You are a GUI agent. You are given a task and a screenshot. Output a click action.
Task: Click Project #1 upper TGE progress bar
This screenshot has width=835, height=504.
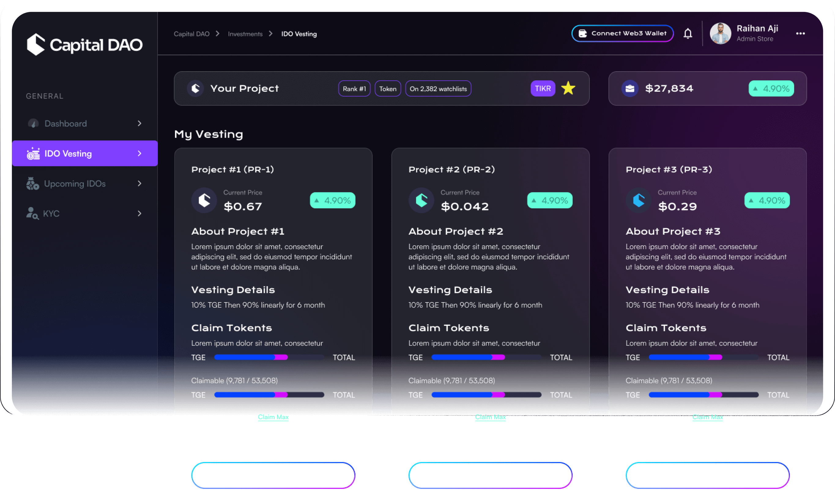[269, 357]
